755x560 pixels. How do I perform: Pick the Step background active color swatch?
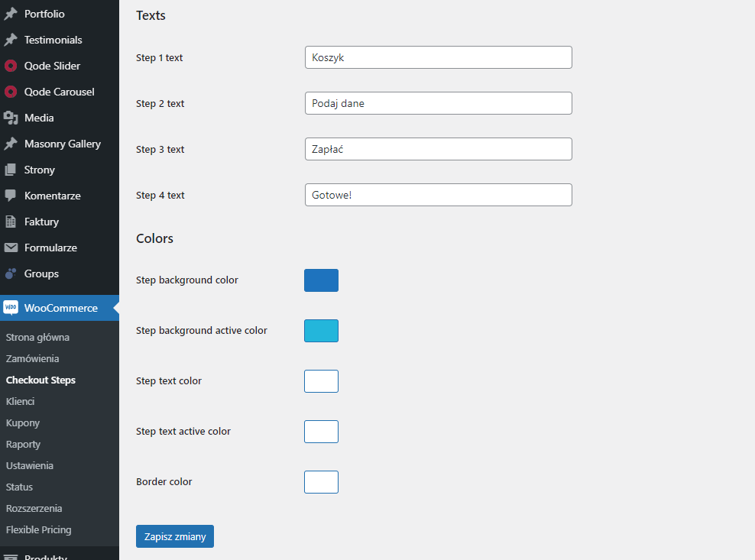coord(321,331)
